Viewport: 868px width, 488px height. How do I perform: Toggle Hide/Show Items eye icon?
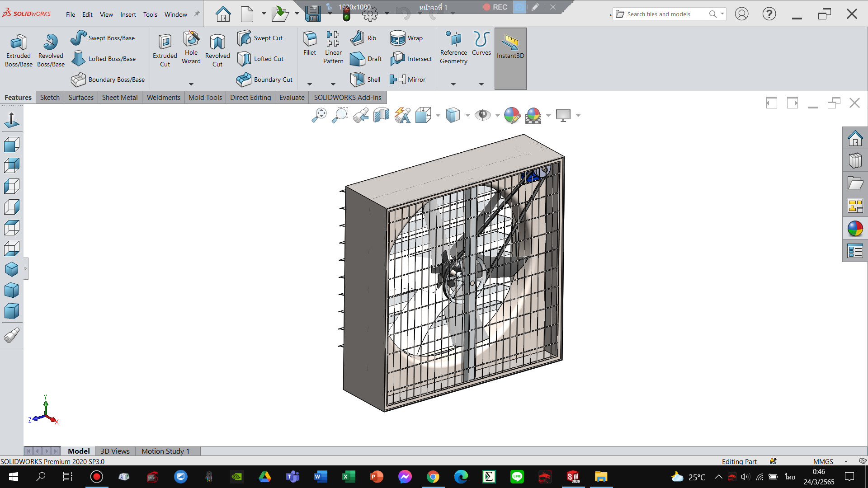point(482,115)
